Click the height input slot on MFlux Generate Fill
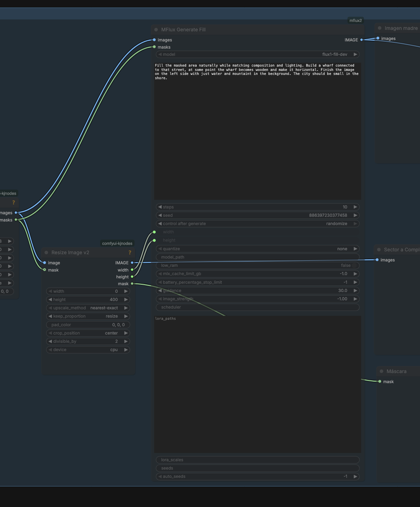420x507 pixels. point(154,240)
